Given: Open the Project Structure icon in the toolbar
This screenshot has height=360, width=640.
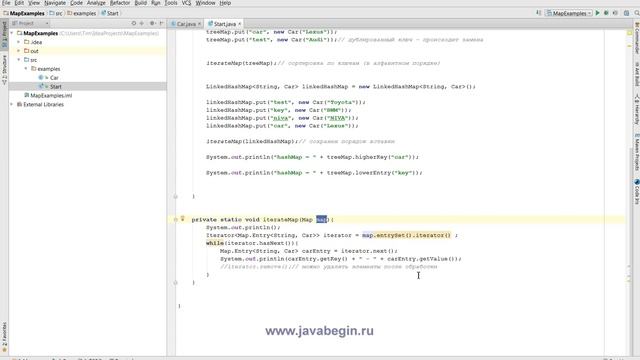Looking at the screenshot, I should tap(627, 13).
